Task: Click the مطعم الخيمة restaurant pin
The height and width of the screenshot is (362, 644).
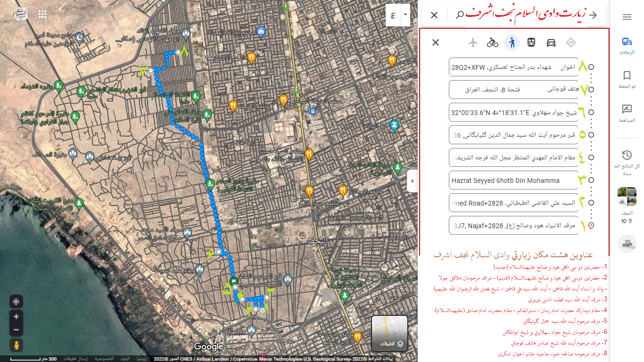Action: tap(232, 106)
